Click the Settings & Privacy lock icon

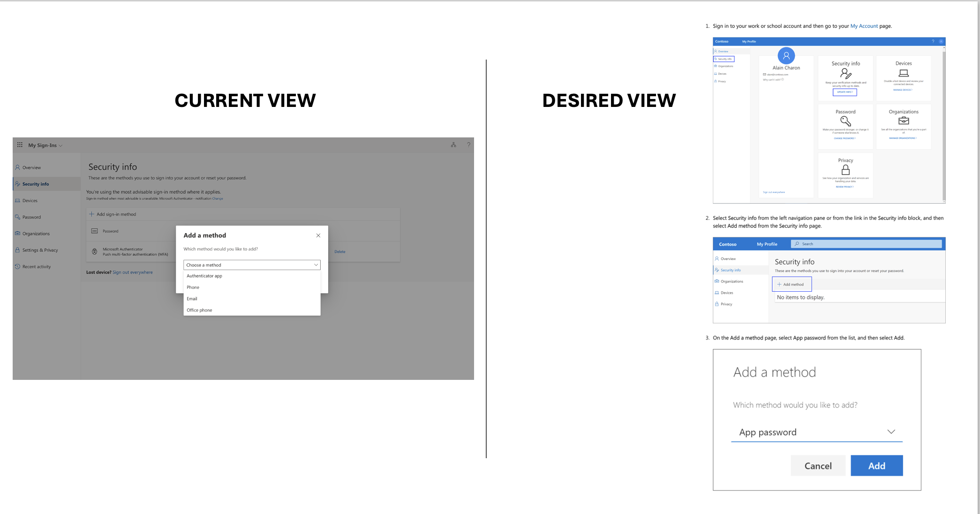[18, 250]
